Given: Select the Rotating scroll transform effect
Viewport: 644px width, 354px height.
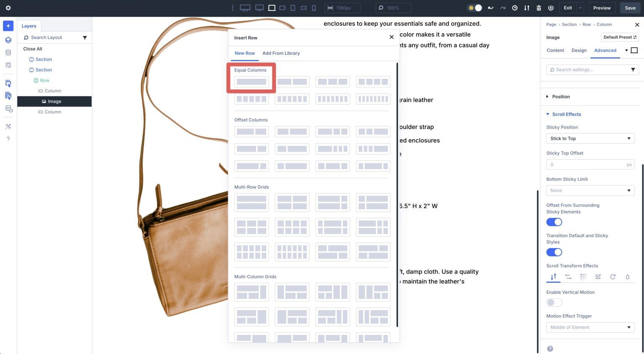Looking at the screenshot, I should (613, 276).
